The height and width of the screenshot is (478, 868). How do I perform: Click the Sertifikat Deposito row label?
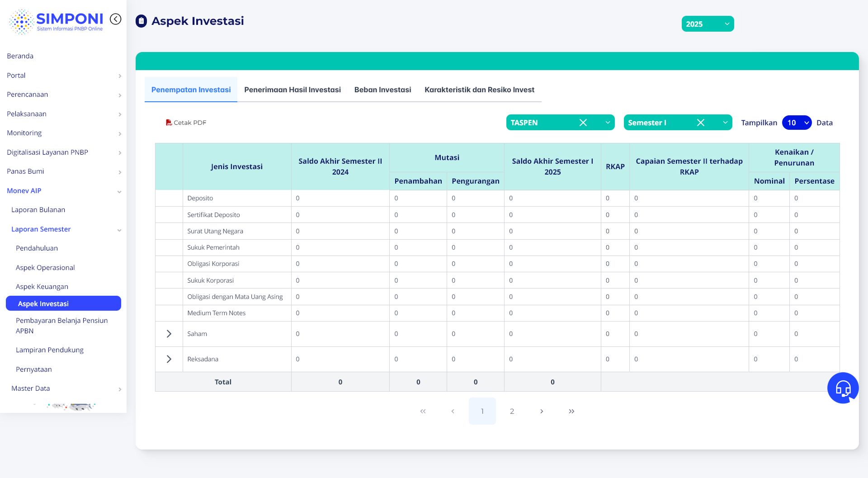pos(213,215)
